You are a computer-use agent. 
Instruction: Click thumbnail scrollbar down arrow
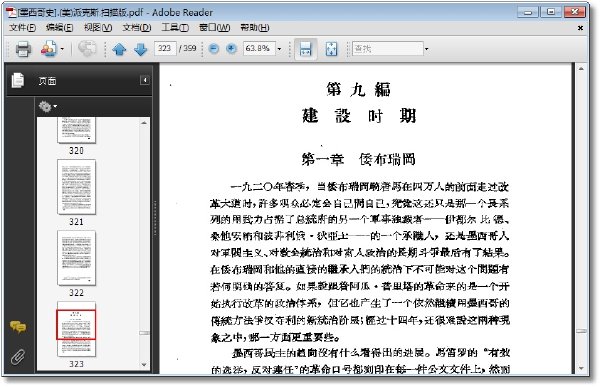[144, 365]
